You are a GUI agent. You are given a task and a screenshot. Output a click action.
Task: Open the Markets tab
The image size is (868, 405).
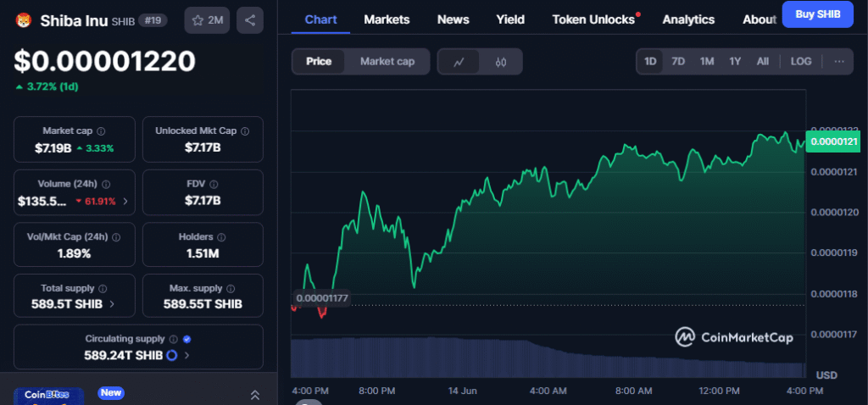(387, 19)
